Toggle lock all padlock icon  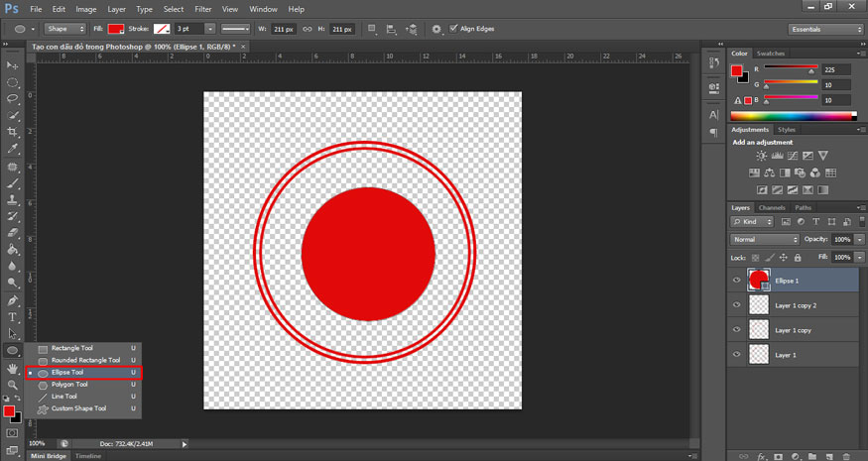tap(798, 258)
